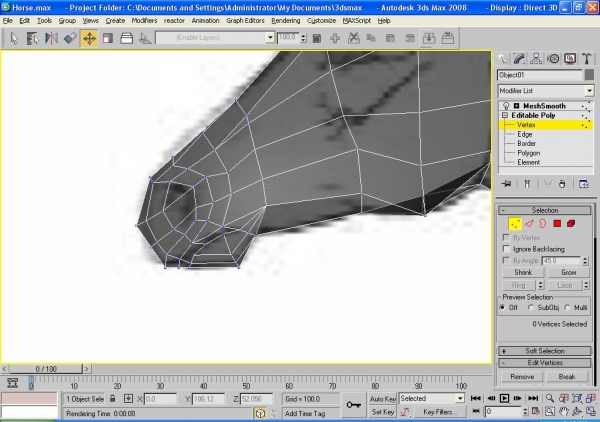Collapse the Editable Poly tree
Image resolution: width=600 pixels, height=422 pixels.
point(505,115)
